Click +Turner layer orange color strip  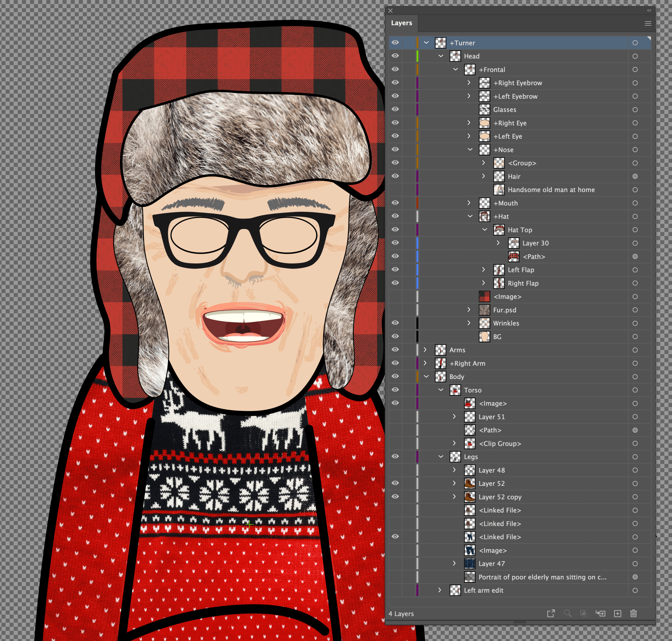point(417,43)
